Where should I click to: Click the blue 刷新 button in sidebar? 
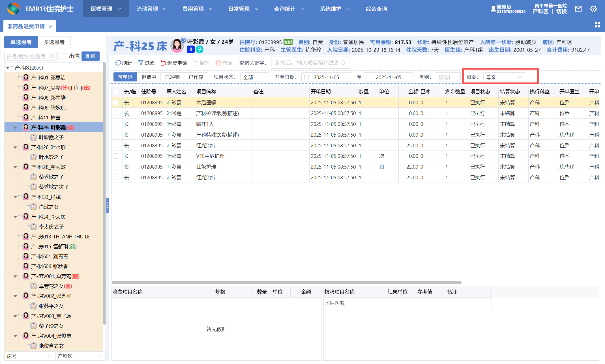pos(90,56)
